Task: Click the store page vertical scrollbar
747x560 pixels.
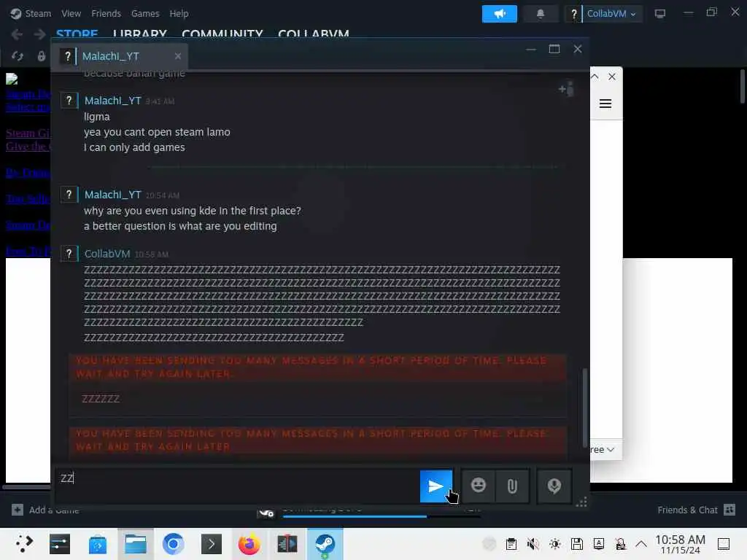Action: point(742,86)
